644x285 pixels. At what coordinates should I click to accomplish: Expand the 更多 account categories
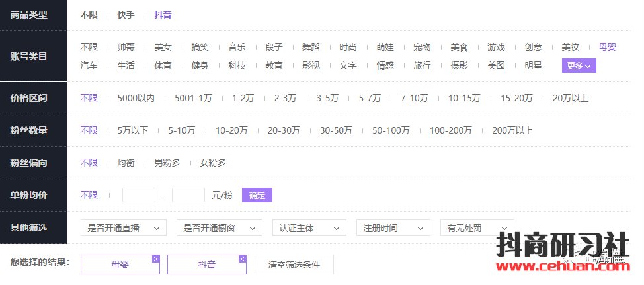579,66
